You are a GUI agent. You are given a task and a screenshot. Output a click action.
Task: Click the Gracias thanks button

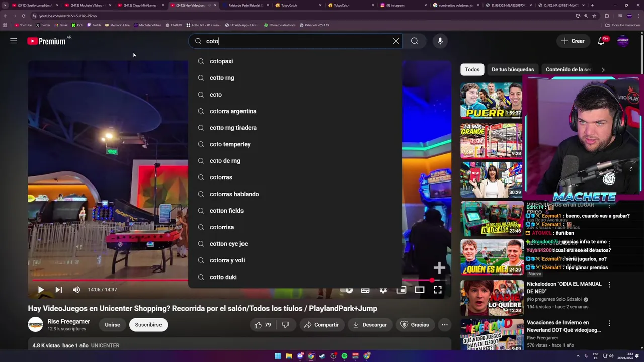(x=415, y=325)
